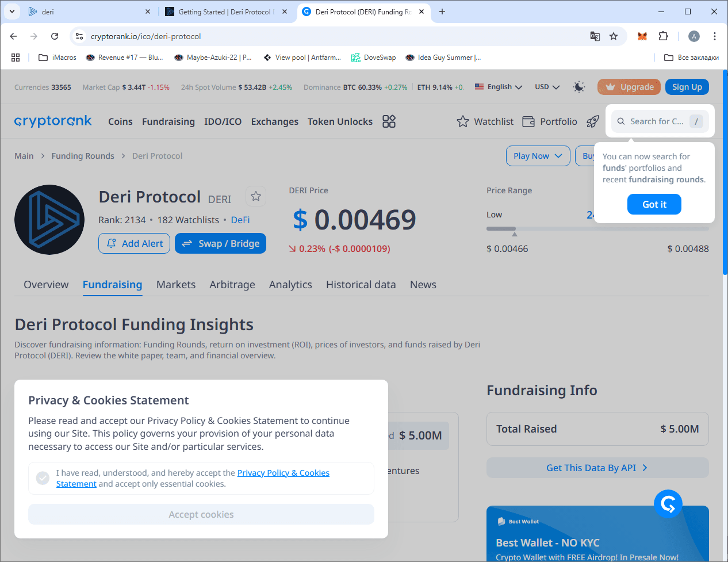Expand Play Now dropdown
Screen dimensions: 728x562
(538, 156)
